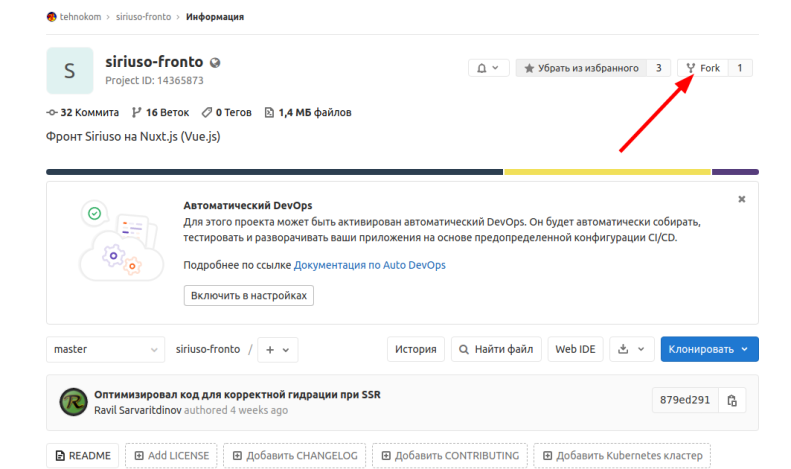Click Включить в настройках button
The image size is (791, 469).
[x=249, y=296]
